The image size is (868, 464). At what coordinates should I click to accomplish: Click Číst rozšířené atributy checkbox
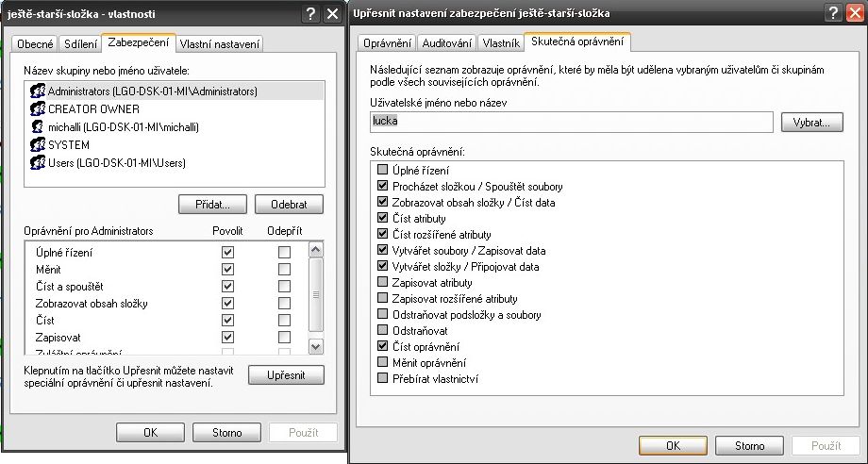pos(382,234)
